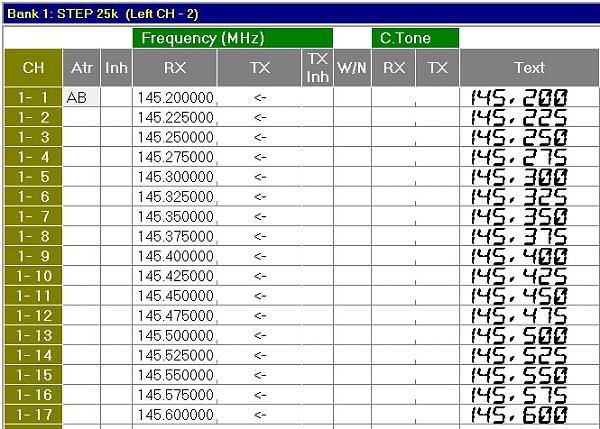Viewport: 600px width, 429px height.
Task: Select channel row header 1- 17
Action: 33,415
